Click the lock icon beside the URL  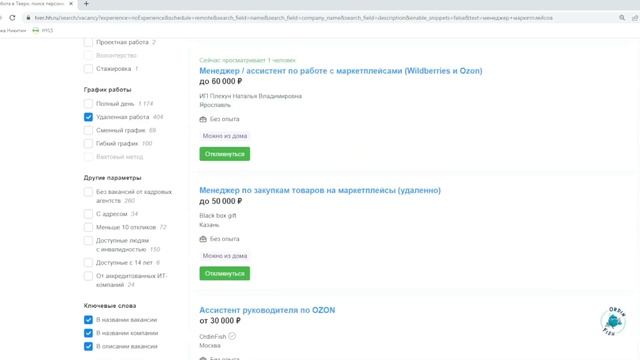(28, 18)
